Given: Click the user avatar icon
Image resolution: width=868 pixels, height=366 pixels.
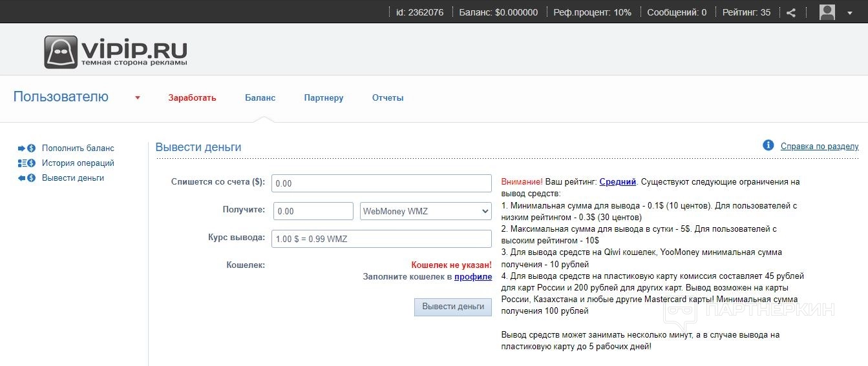Looking at the screenshot, I should pyautogui.click(x=827, y=12).
